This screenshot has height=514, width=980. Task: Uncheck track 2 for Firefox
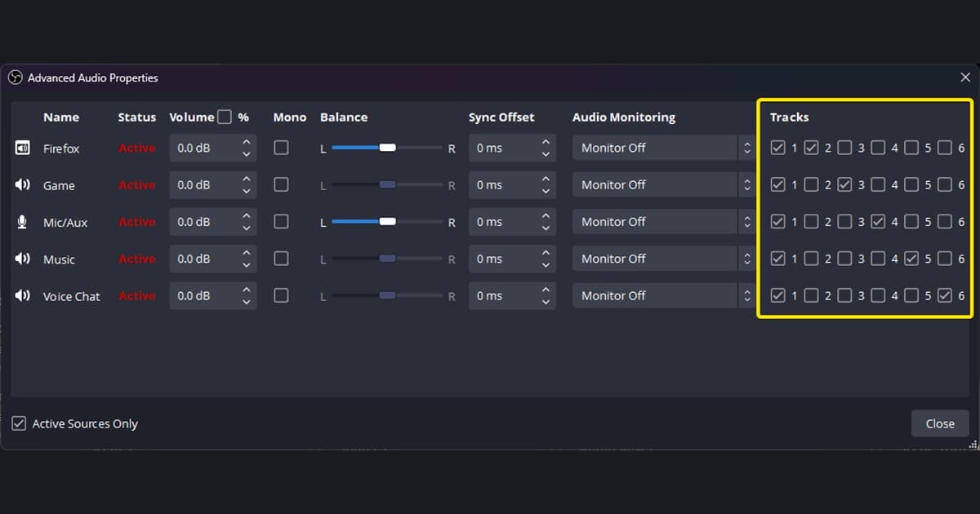pyautogui.click(x=811, y=148)
